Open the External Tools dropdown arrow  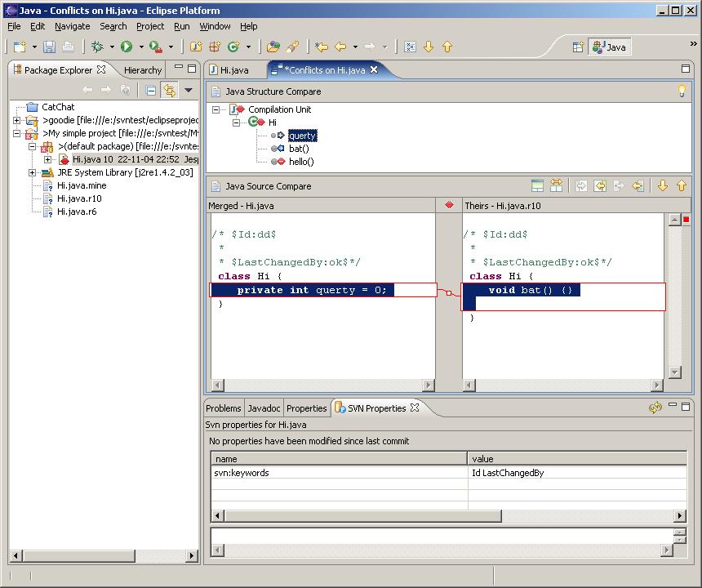point(171,47)
